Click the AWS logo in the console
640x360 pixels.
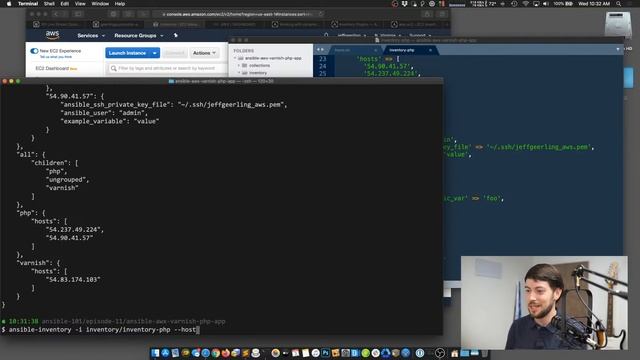pos(52,35)
